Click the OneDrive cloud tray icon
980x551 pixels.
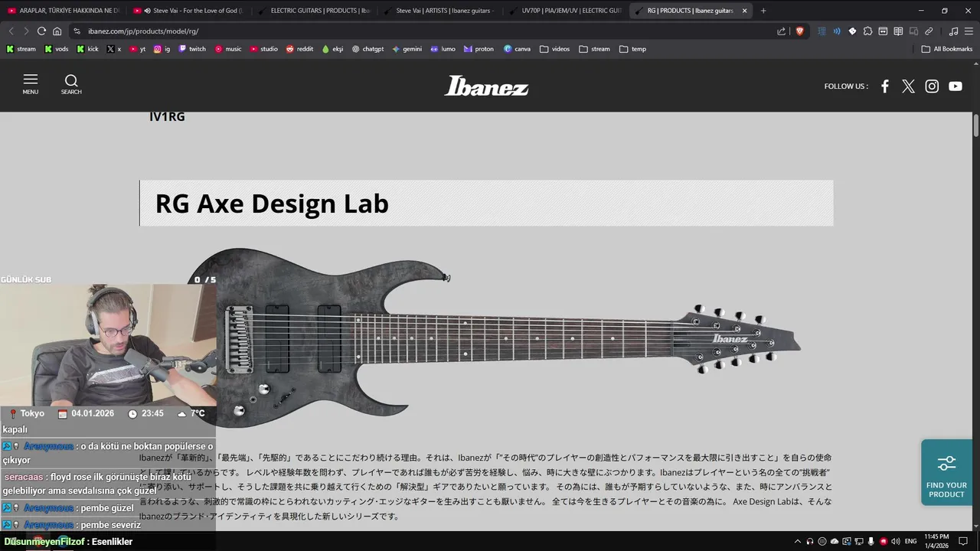click(x=834, y=541)
